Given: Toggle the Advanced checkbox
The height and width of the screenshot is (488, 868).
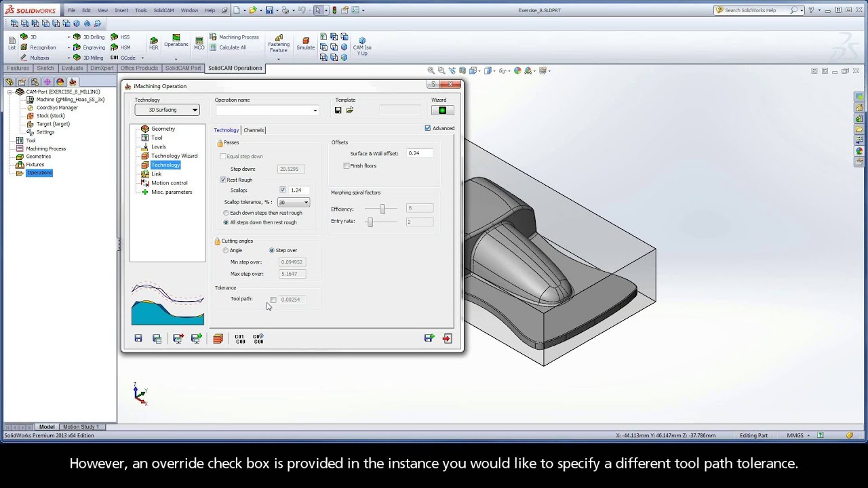Looking at the screenshot, I should [428, 128].
